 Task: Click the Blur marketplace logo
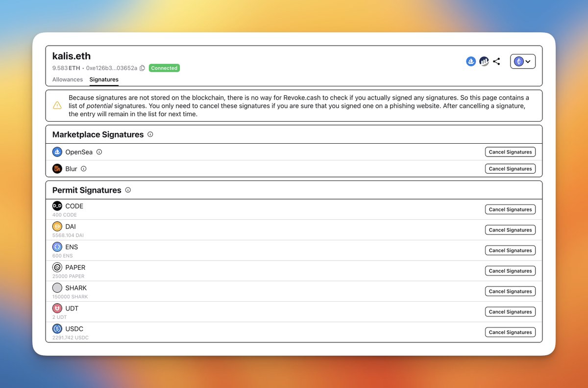point(57,169)
